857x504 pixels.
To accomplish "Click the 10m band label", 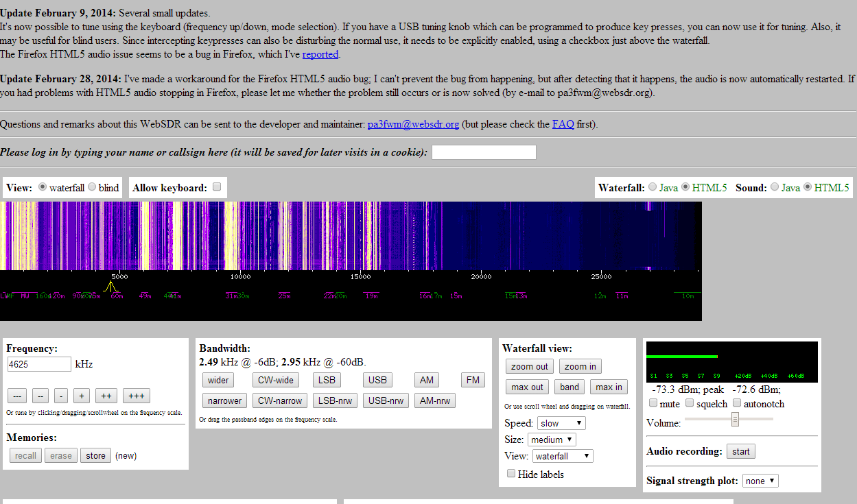I will click(688, 296).
